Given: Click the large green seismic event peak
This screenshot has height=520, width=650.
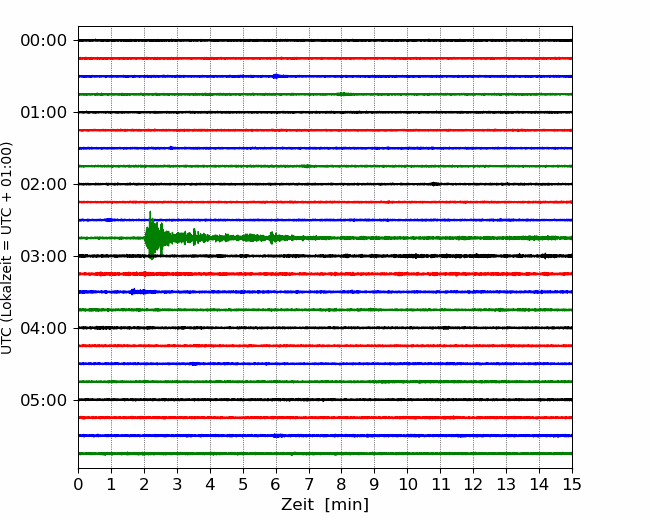Looking at the screenshot, I should pyautogui.click(x=152, y=236).
